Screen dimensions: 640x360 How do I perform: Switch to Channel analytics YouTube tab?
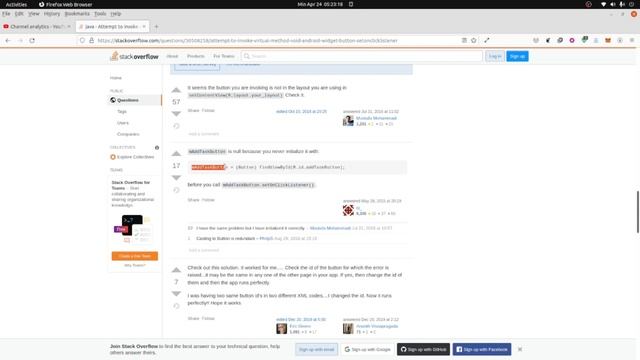[37, 27]
